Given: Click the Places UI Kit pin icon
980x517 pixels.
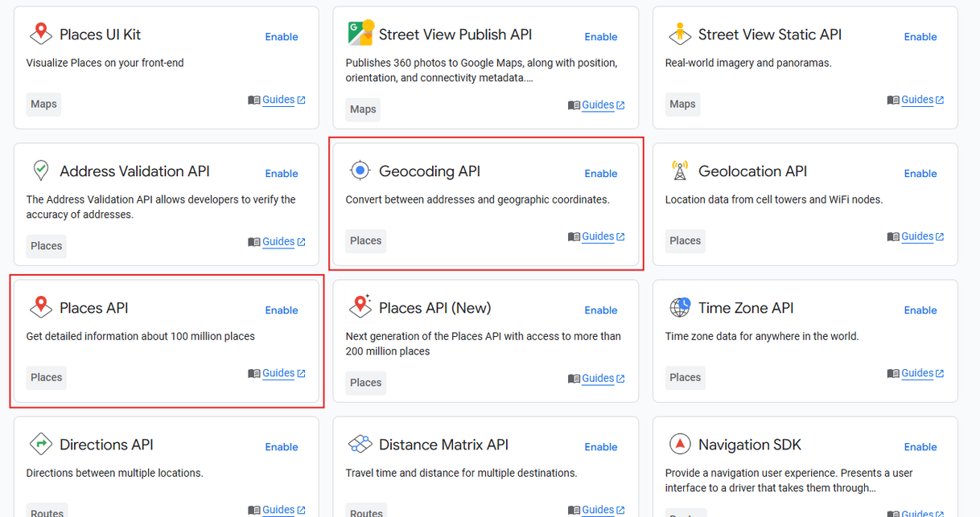Looking at the screenshot, I should [x=40, y=34].
